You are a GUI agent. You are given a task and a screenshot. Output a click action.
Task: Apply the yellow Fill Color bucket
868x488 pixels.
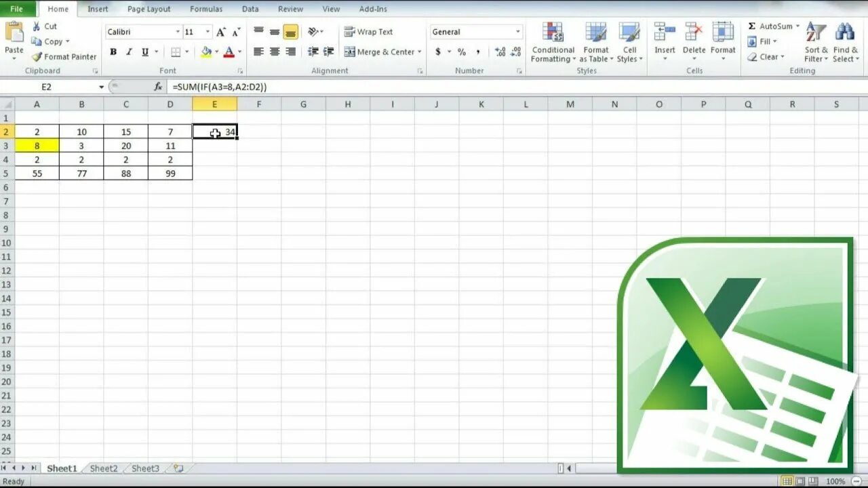(206, 52)
